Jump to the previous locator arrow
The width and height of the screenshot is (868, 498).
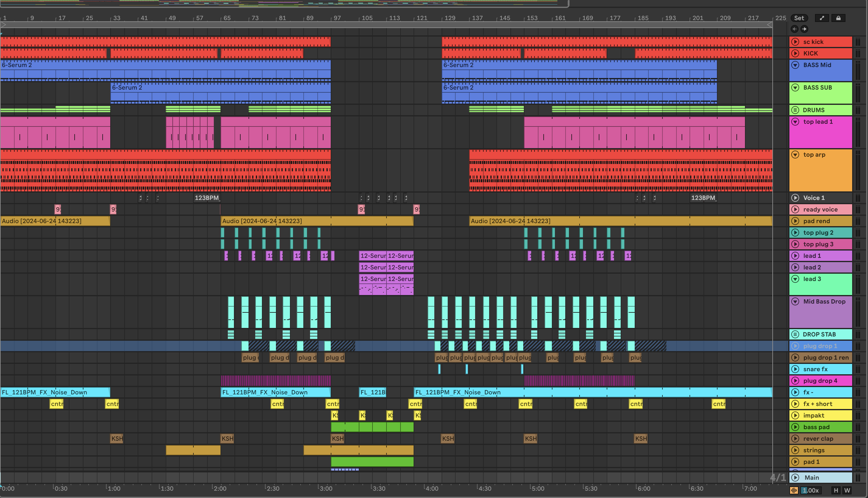click(x=795, y=29)
